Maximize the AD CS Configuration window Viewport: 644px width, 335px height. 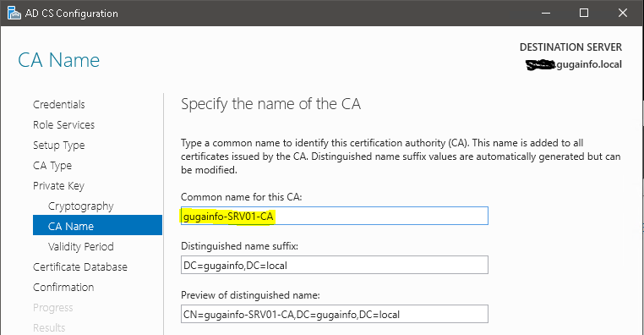pos(584,14)
